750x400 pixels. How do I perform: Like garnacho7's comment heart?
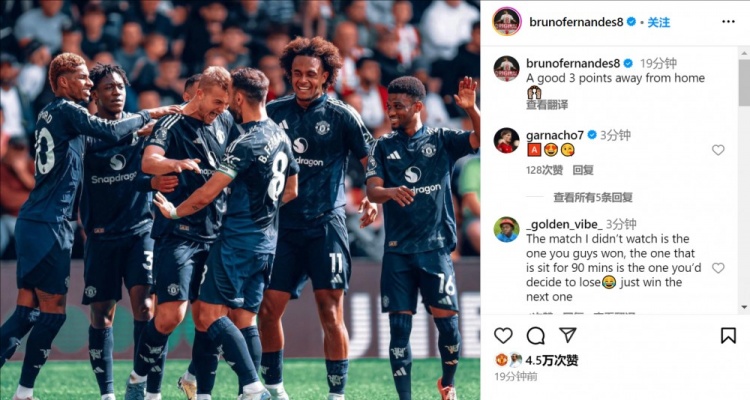(718, 150)
